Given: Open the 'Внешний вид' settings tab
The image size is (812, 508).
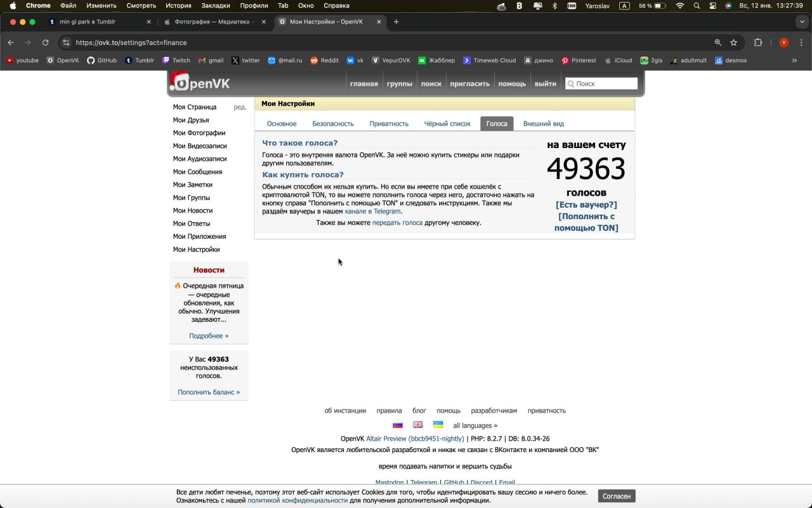Looking at the screenshot, I should tap(544, 124).
